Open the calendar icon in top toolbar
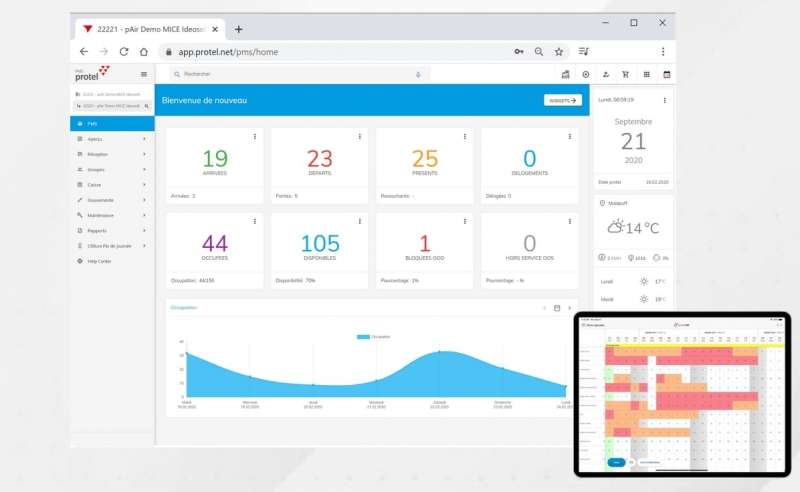 (666, 74)
